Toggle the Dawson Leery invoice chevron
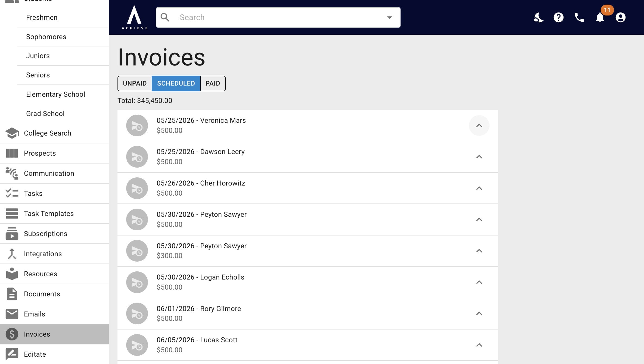Image resolution: width=644 pixels, height=364 pixels. tap(479, 157)
